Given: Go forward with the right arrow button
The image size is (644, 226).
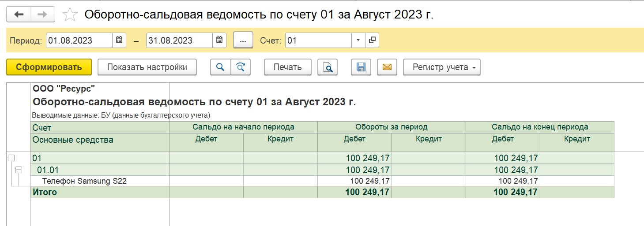Looking at the screenshot, I should click(43, 14).
